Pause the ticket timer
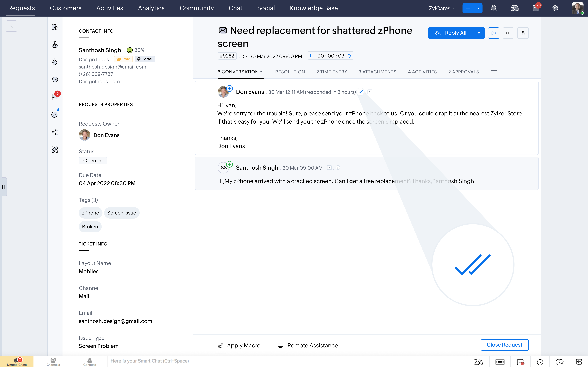This screenshot has height=367, width=588. tap(311, 56)
